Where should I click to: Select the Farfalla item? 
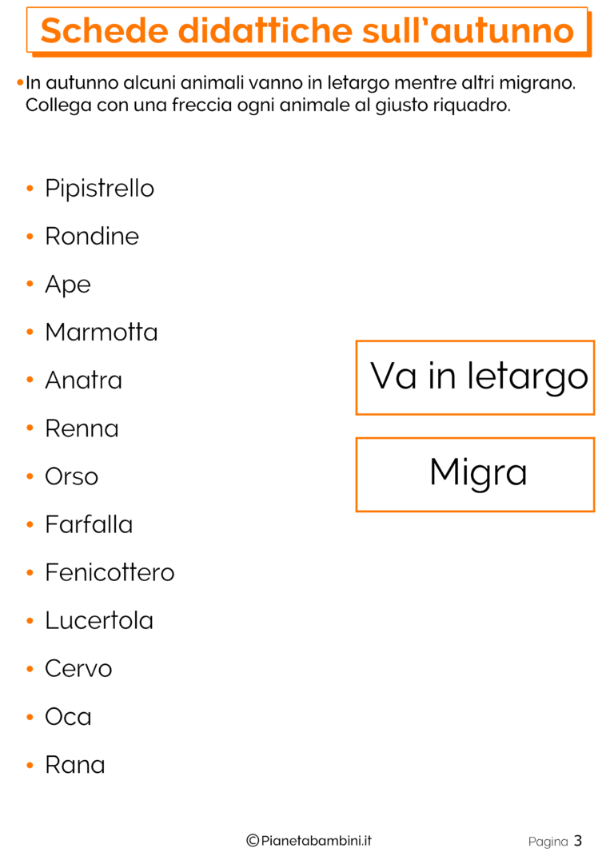point(89,525)
